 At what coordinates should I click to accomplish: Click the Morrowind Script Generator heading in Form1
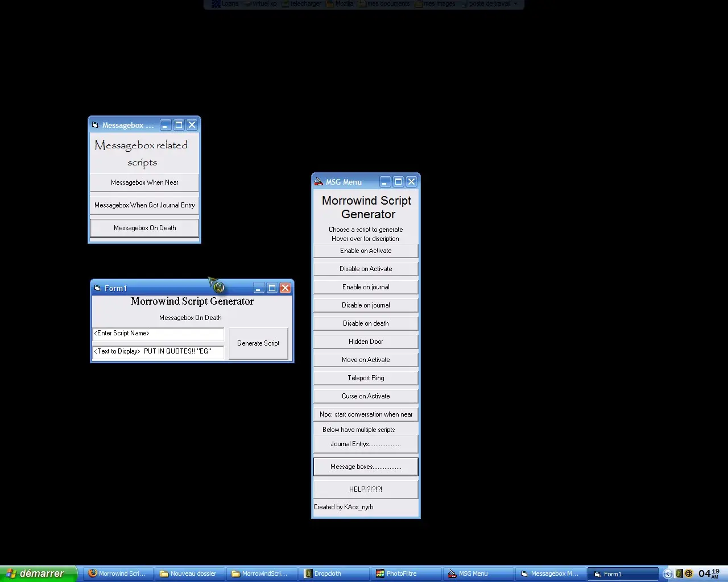[192, 301]
